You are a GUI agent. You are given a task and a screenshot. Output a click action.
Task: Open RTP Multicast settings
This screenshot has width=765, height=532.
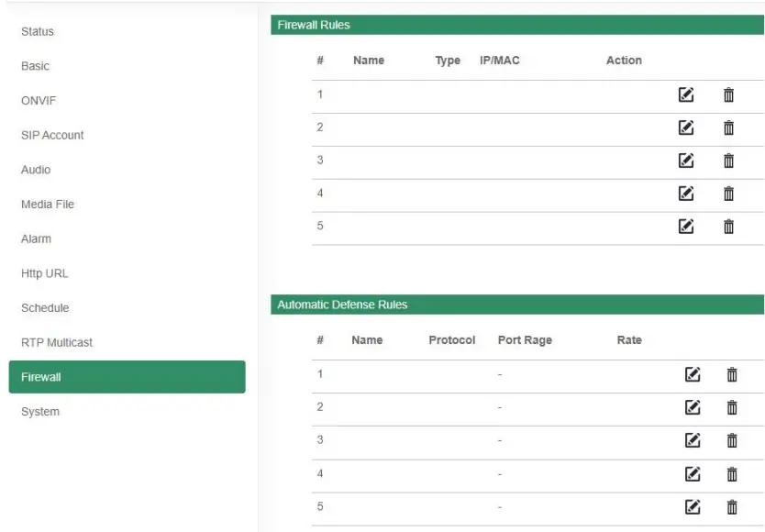[x=57, y=342]
